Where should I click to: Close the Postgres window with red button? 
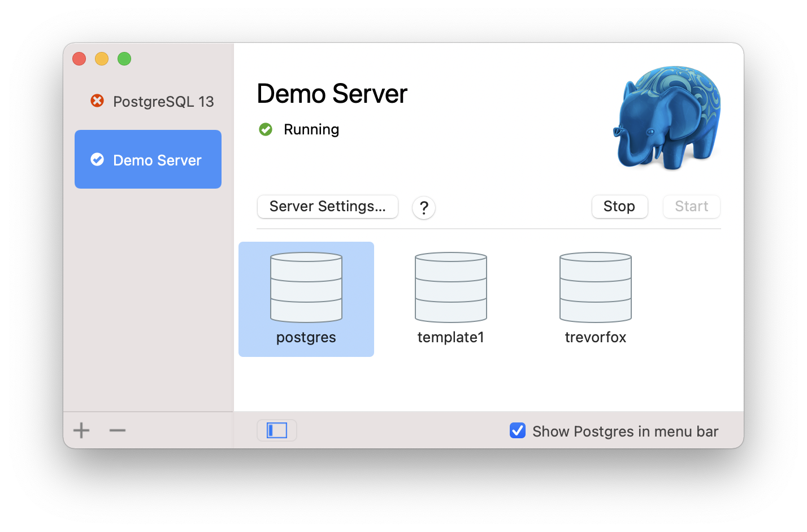pos(79,59)
